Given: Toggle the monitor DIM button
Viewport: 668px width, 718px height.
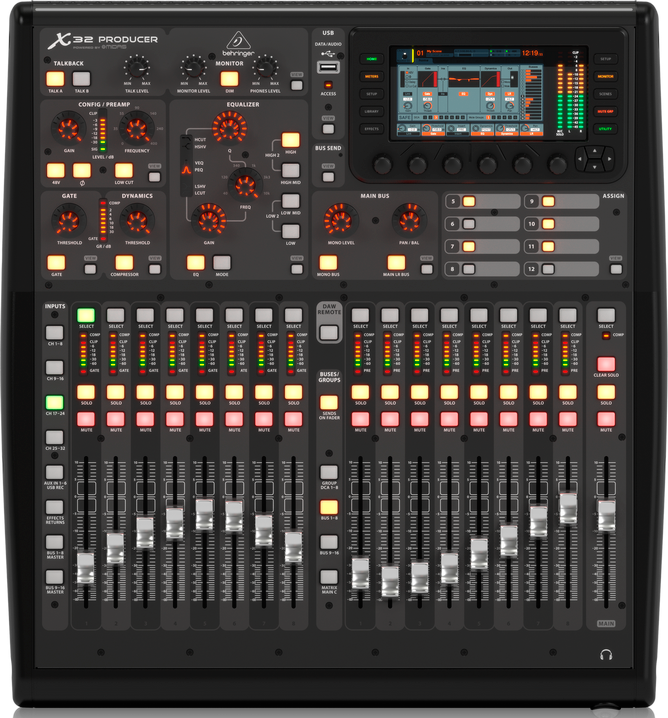Looking at the screenshot, I should pyautogui.click(x=229, y=79).
